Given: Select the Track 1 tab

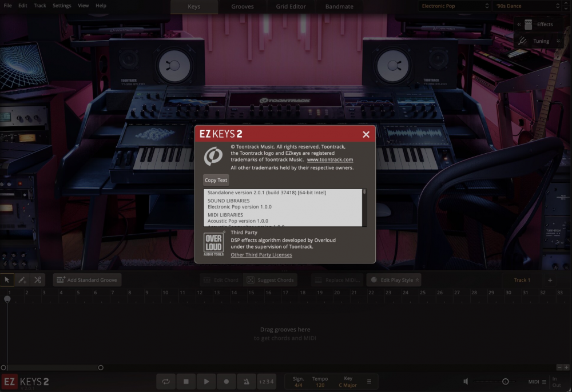Looking at the screenshot, I should coord(522,280).
